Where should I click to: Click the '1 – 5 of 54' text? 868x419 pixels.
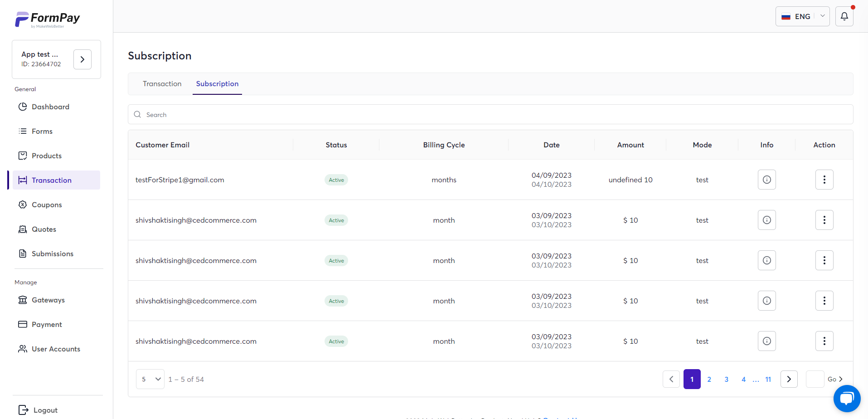pyautogui.click(x=186, y=380)
